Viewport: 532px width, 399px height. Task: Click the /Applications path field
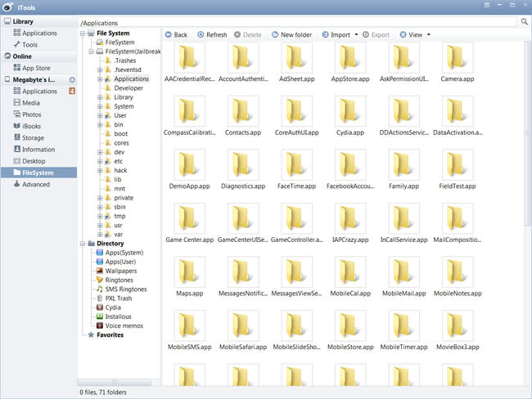pyautogui.click(x=297, y=23)
